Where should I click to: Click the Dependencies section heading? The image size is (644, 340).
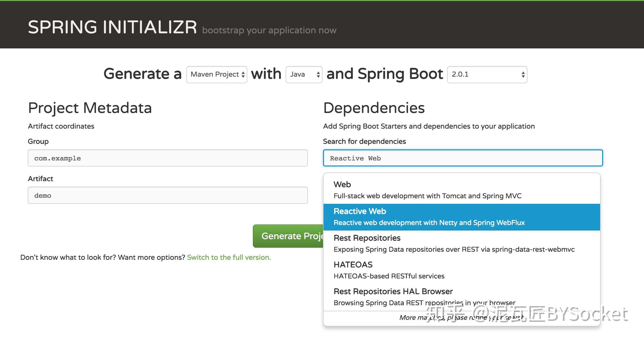(374, 108)
